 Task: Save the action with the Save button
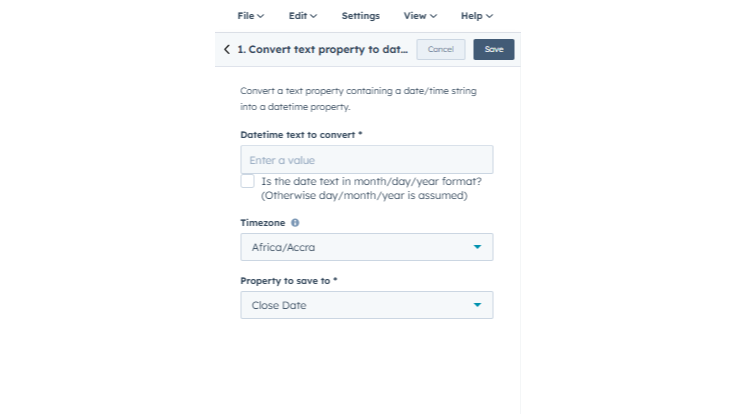click(x=494, y=49)
